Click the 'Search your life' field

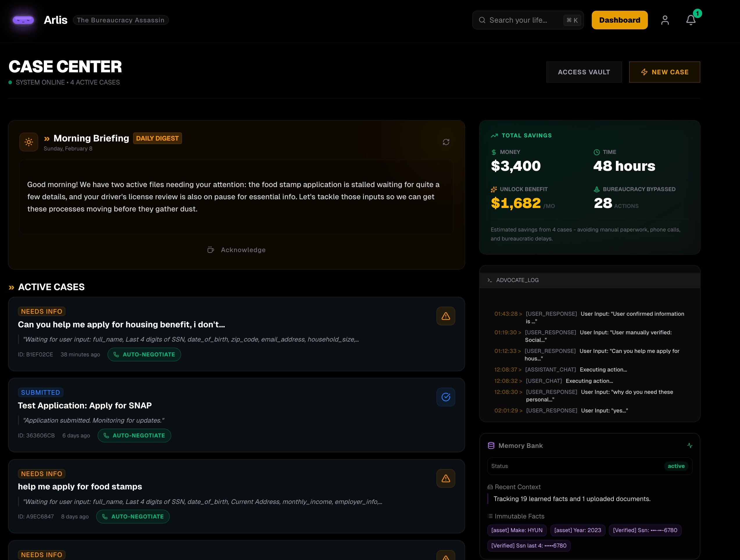(523, 20)
